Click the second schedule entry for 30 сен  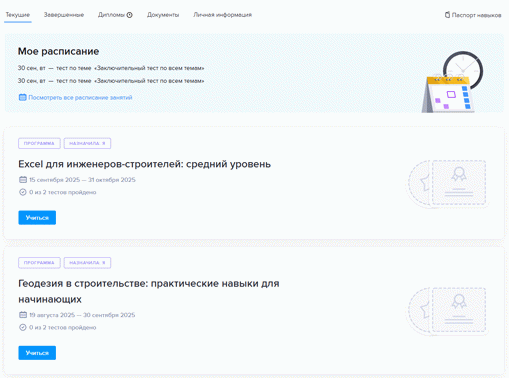point(111,81)
